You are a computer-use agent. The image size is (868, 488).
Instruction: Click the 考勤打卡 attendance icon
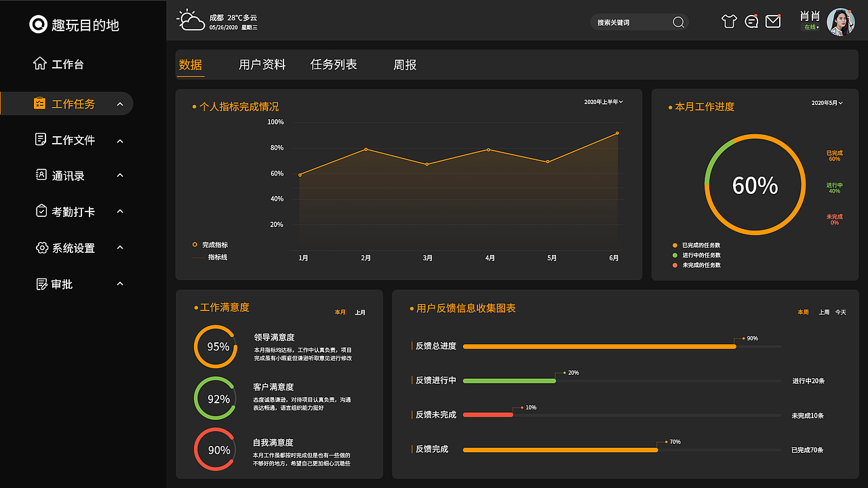40,211
